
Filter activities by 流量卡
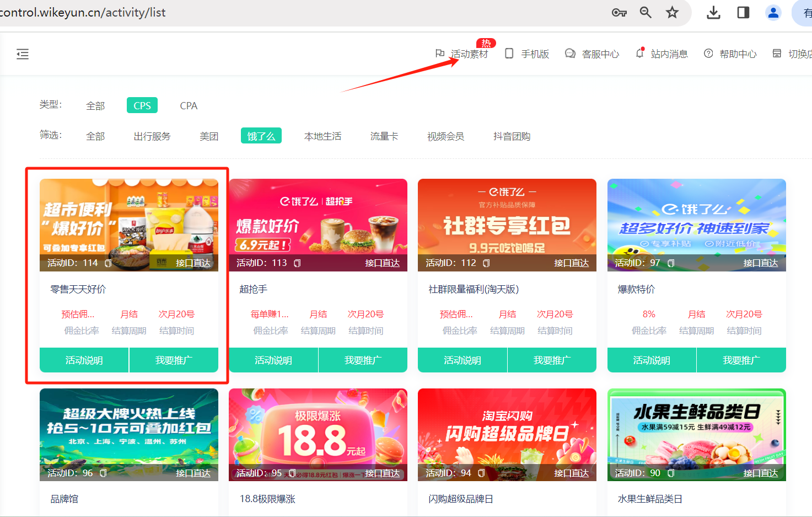pos(384,136)
